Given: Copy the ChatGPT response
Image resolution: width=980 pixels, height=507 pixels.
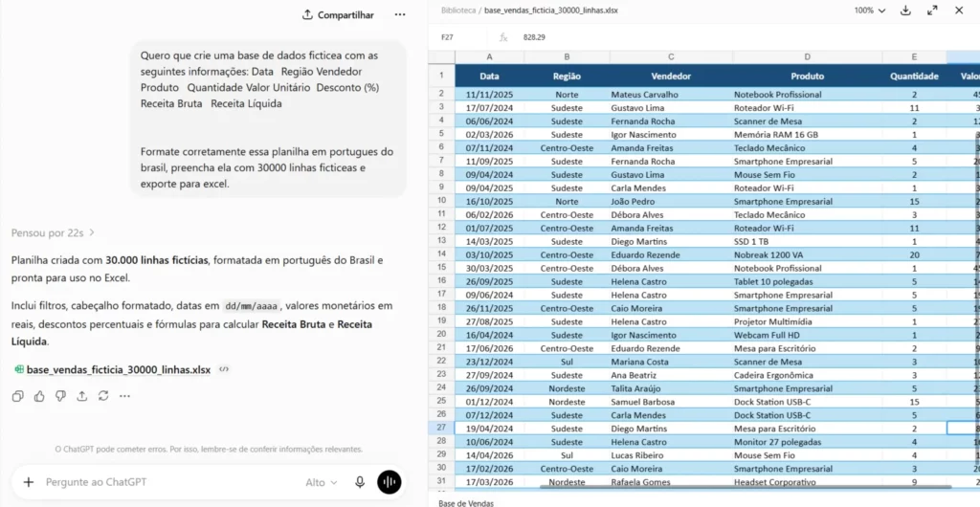Looking at the screenshot, I should pos(18,396).
